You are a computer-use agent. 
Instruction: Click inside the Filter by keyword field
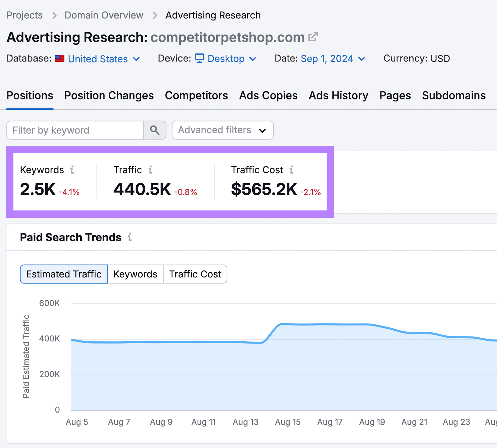click(x=75, y=130)
